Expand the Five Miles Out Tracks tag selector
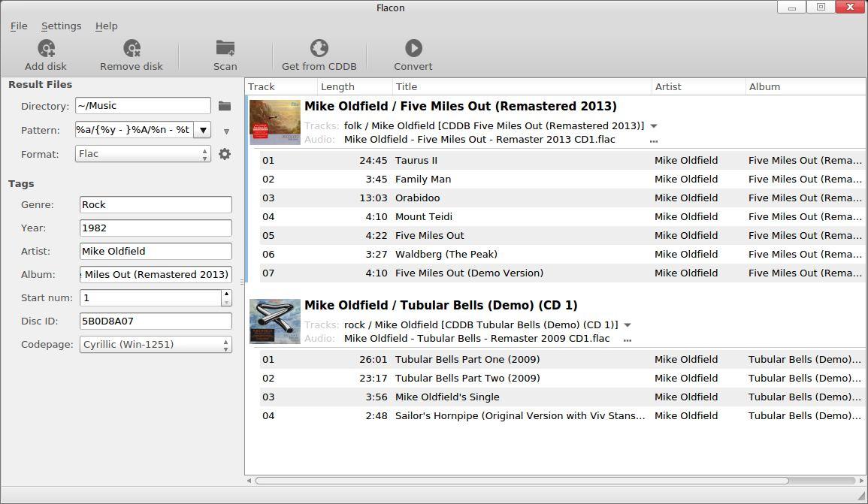Screen dimensions: 868x504 654,126
